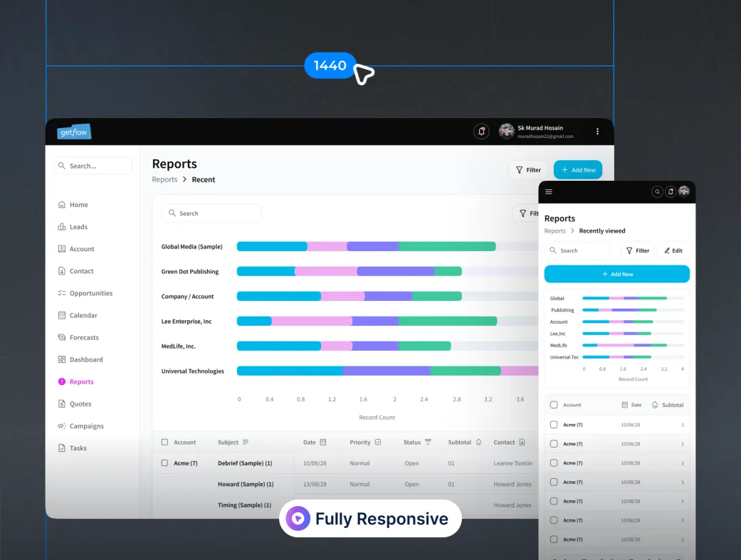Click the Global Media (Sample) green bar segment
Viewport: 741px width, 560px height.
point(447,246)
